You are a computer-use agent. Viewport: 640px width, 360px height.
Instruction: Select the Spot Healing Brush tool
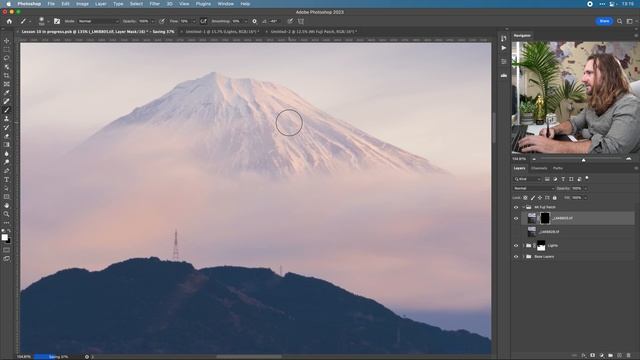pos(7,101)
